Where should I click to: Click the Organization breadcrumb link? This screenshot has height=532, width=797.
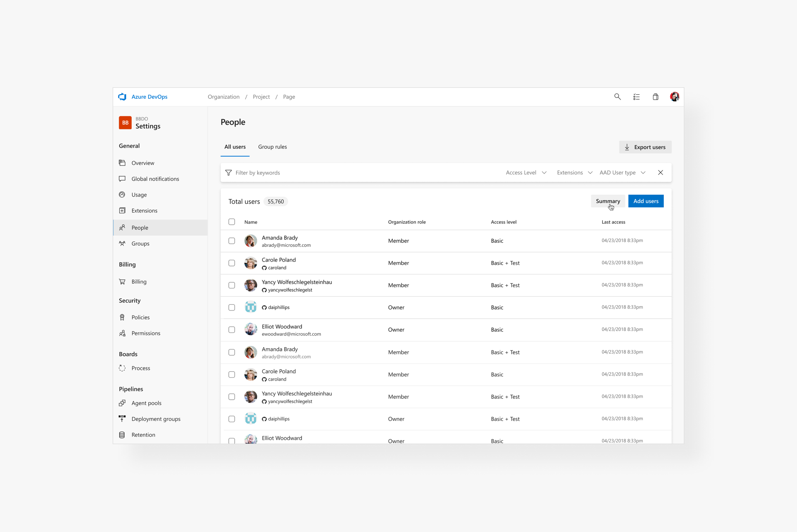click(224, 97)
